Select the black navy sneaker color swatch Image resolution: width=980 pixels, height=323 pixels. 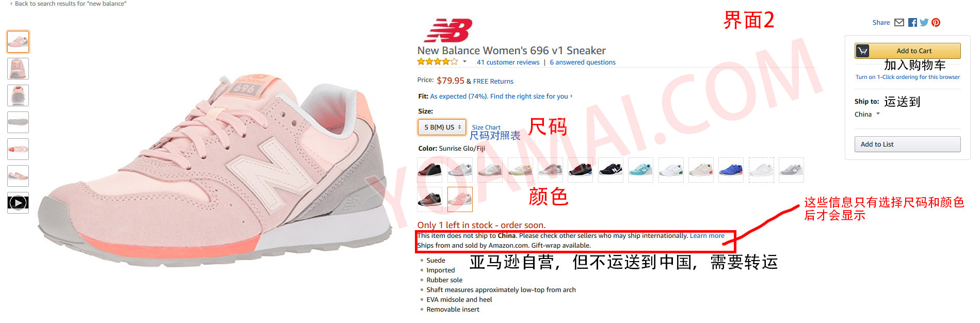click(611, 170)
